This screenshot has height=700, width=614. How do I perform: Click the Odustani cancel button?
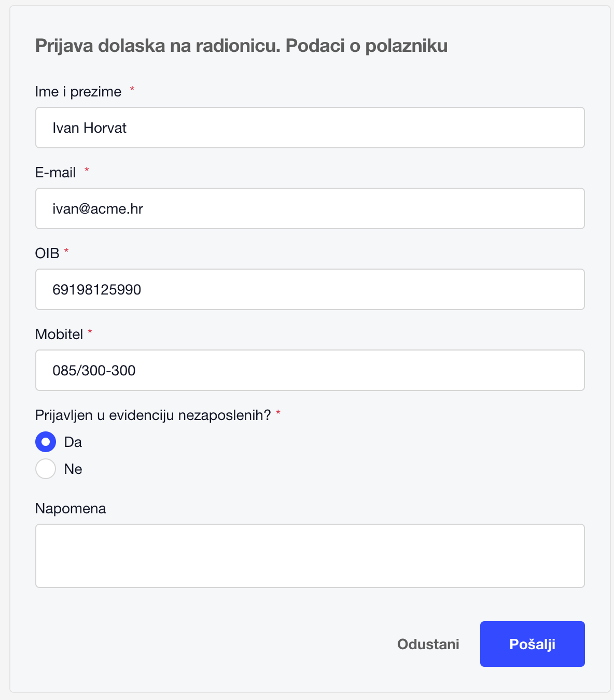click(x=428, y=644)
